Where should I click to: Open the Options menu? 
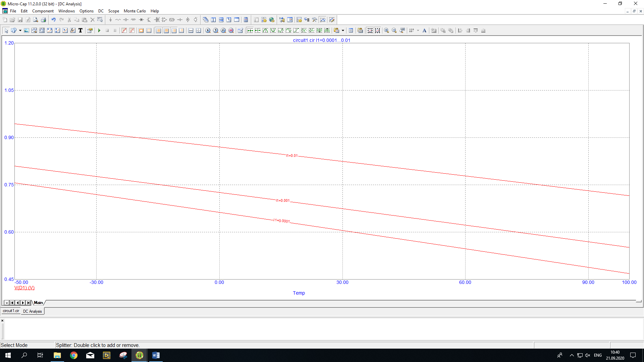tap(87, 11)
